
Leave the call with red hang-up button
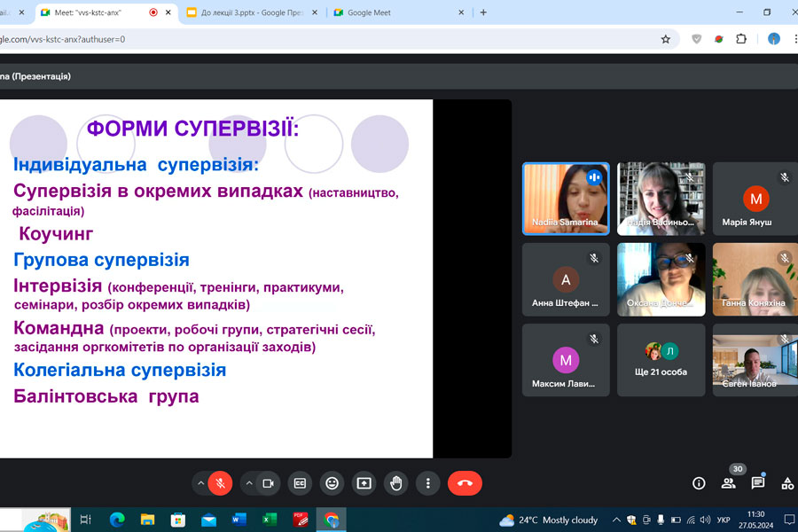coord(465,483)
